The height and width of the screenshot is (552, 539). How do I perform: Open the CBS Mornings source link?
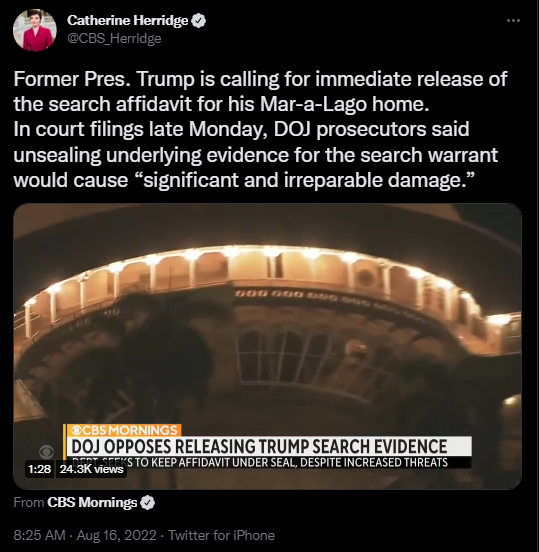pyautogui.click(x=92, y=502)
